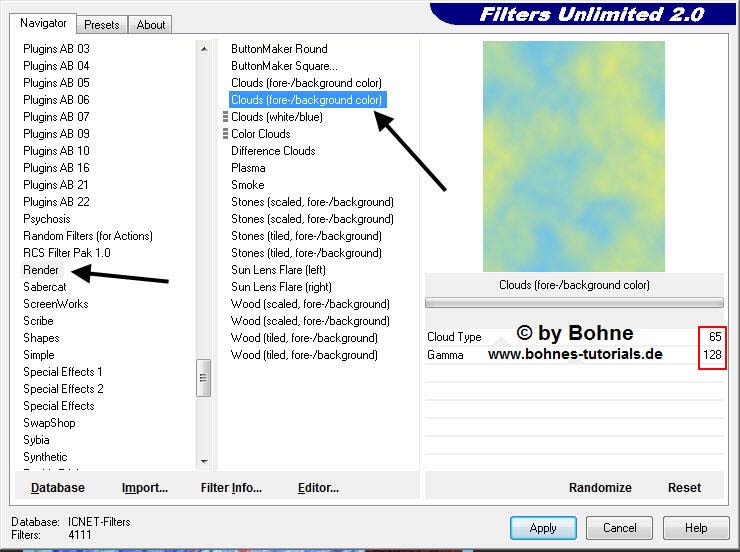Viewport: 740px width, 552px height.
Task: Switch to the Presets tab
Action: pyautogui.click(x=102, y=24)
